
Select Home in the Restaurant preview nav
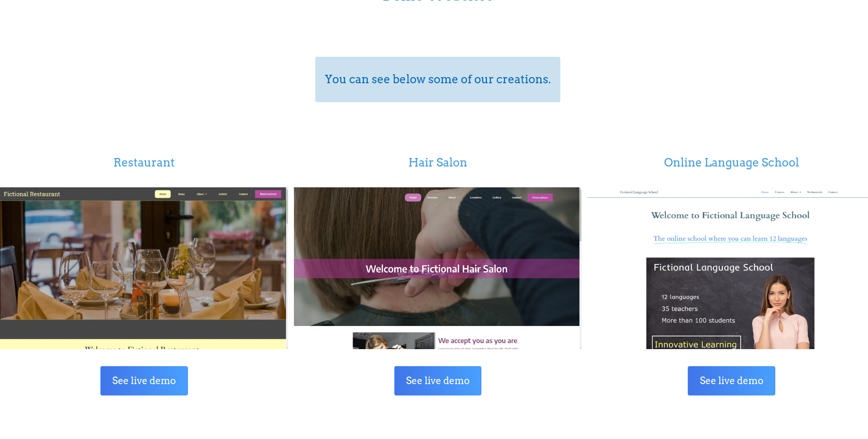(163, 194)
